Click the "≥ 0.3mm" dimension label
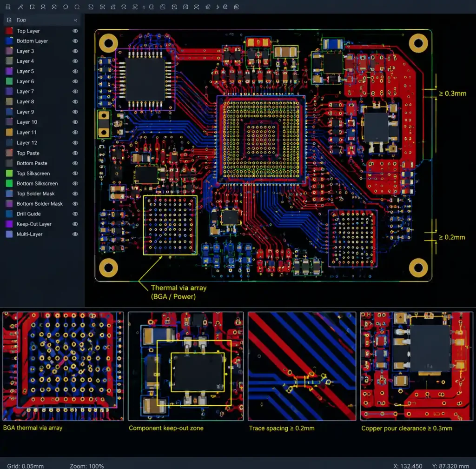 [452, 94]
